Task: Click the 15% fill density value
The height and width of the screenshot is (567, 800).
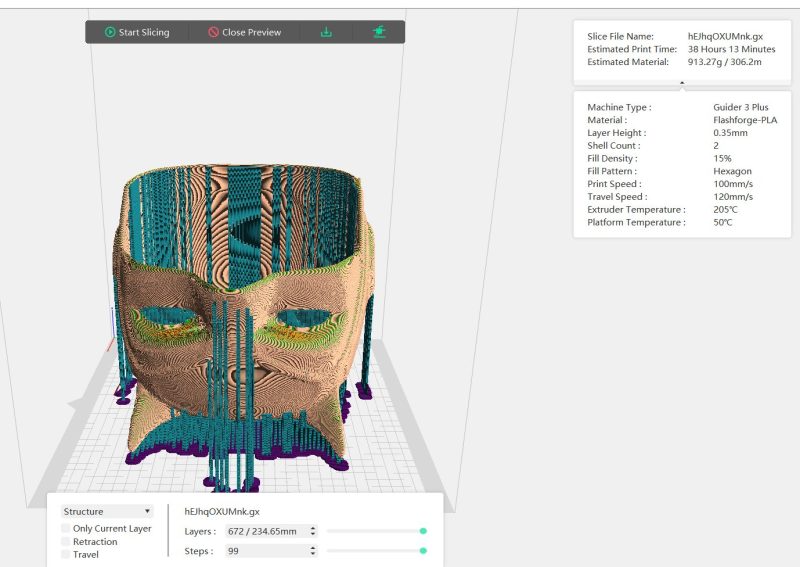Action: click(722, 158)
